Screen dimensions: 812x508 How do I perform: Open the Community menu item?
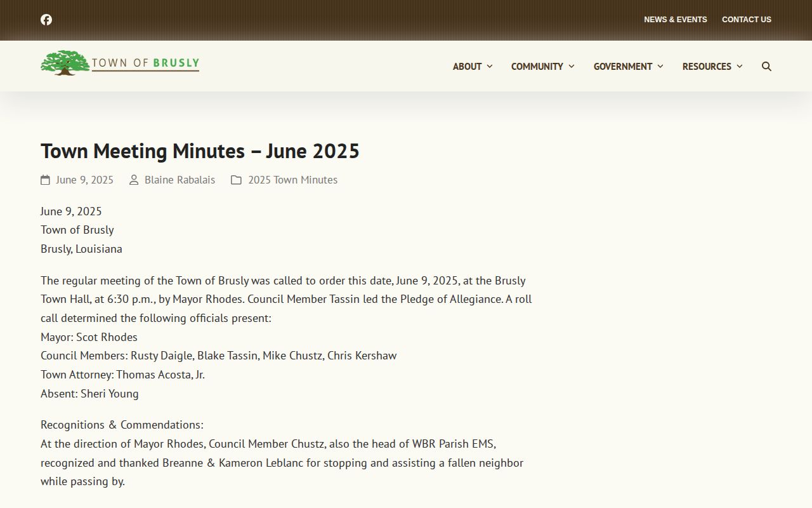(x=537, y=67)
